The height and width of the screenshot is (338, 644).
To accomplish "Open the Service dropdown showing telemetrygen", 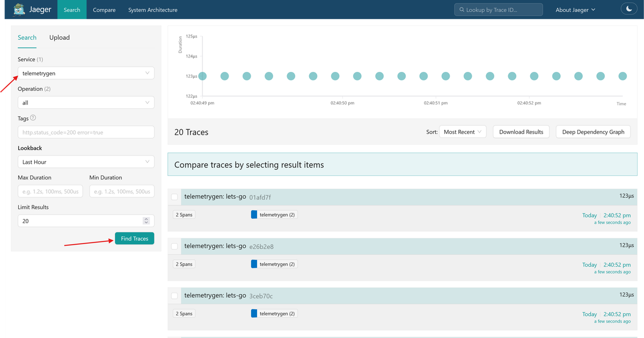I will point(86,73).
